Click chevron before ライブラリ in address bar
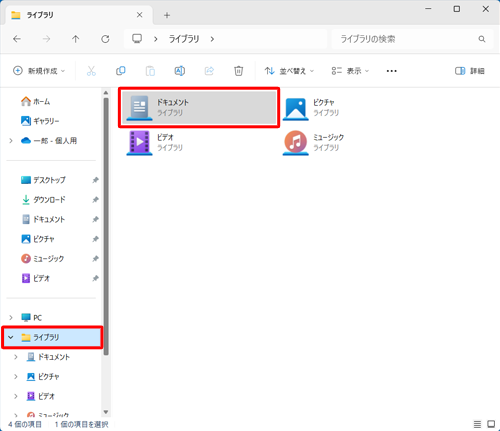Screen dimensions: 500x431 point(155,39)
